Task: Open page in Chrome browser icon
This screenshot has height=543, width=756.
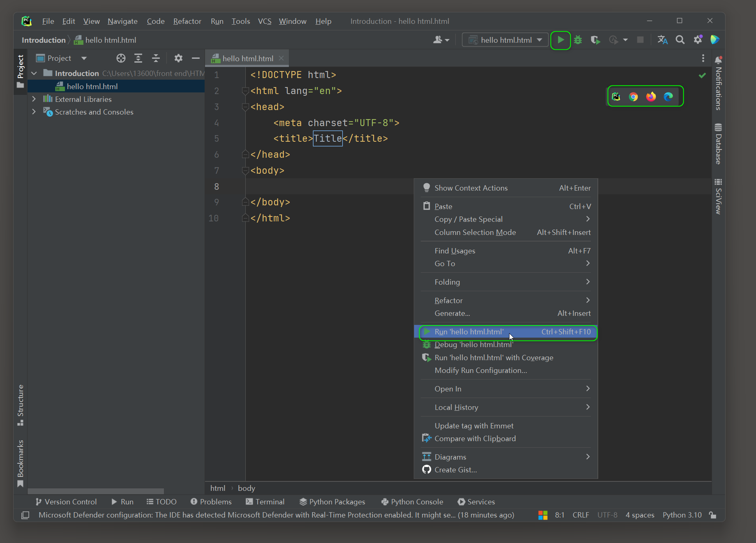Action: [633, 97]
